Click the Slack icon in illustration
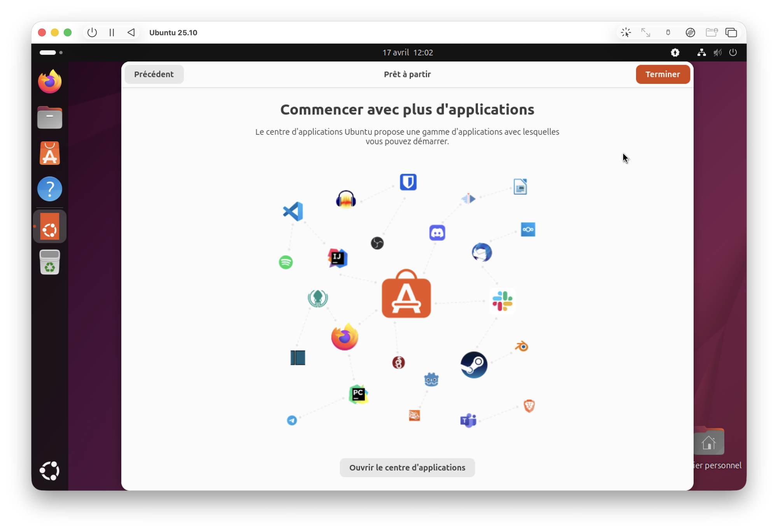Image resolution: width=778 pixels, height=532 pixels. 502,301
